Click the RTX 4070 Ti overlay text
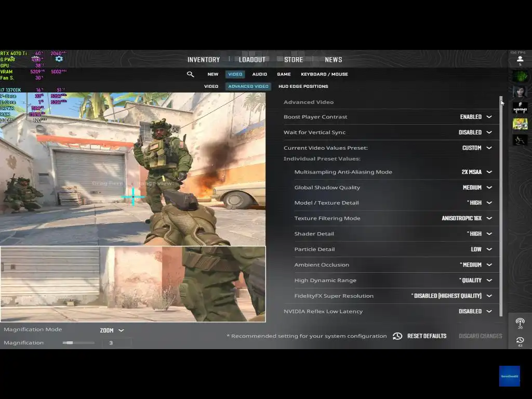This screenshot has width=532, height=399. 14,54
